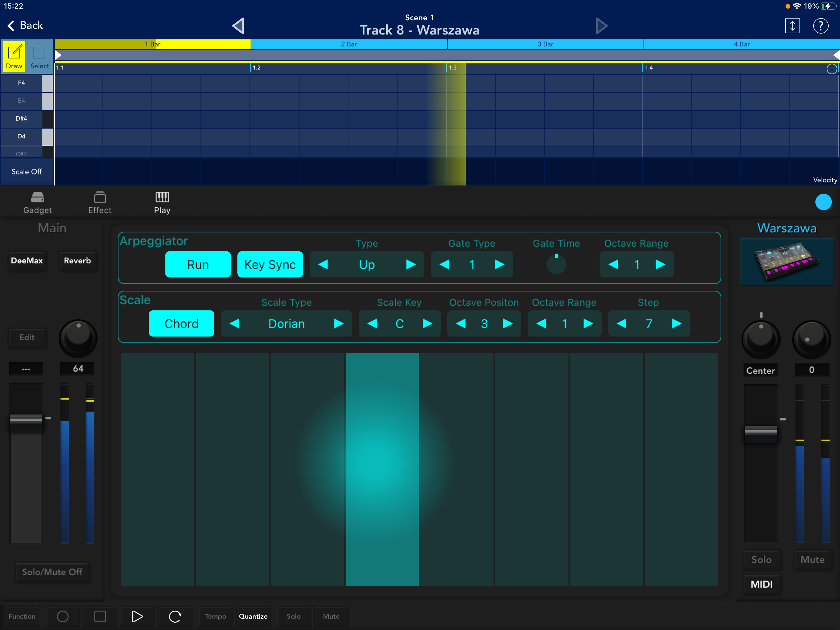This screenshot has height=630, width=840.
Task: Click the D4 piano key
Action: point(26,136)
